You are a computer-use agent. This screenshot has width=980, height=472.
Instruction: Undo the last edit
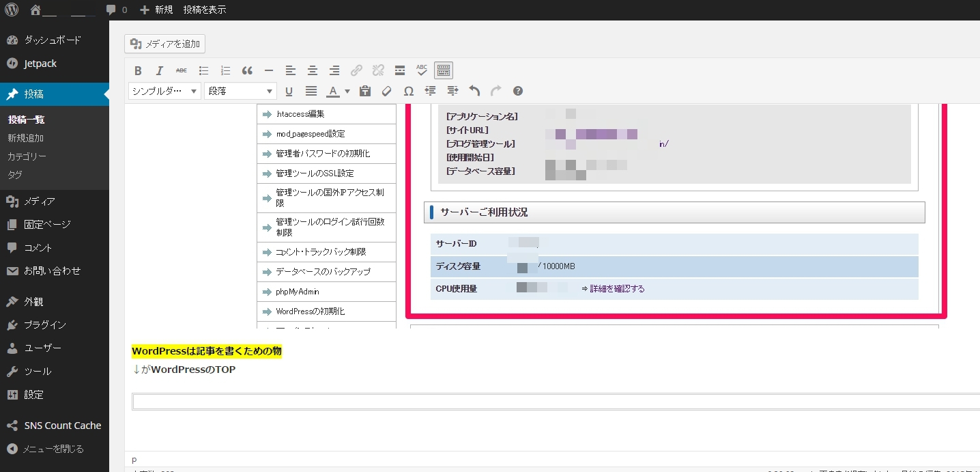[474, 91]
